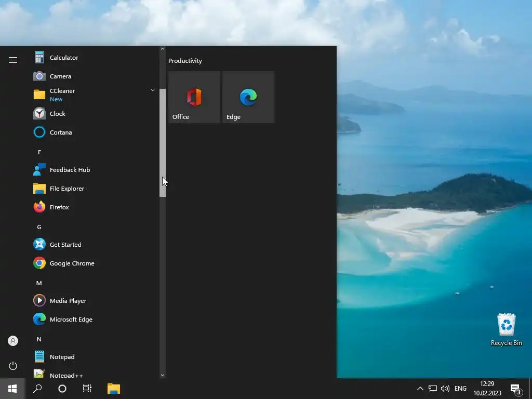Open Media Player

point(94,301)
